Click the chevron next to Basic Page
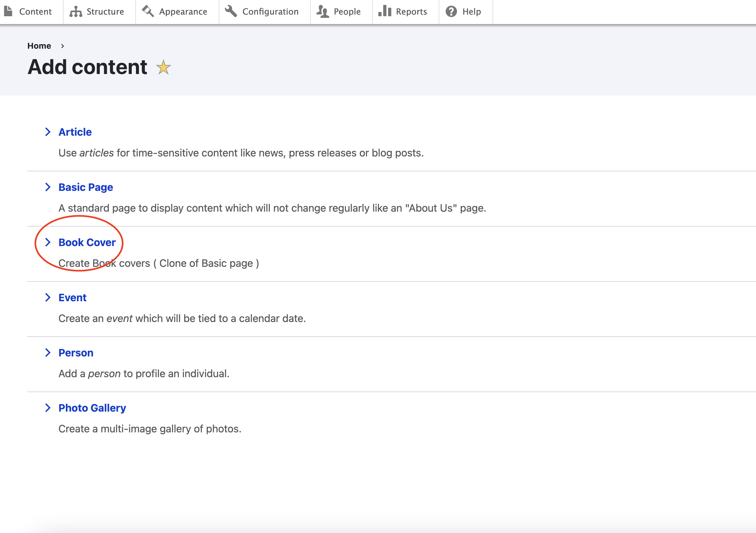This screenshot has height=533, width=756. coord(48,187)
